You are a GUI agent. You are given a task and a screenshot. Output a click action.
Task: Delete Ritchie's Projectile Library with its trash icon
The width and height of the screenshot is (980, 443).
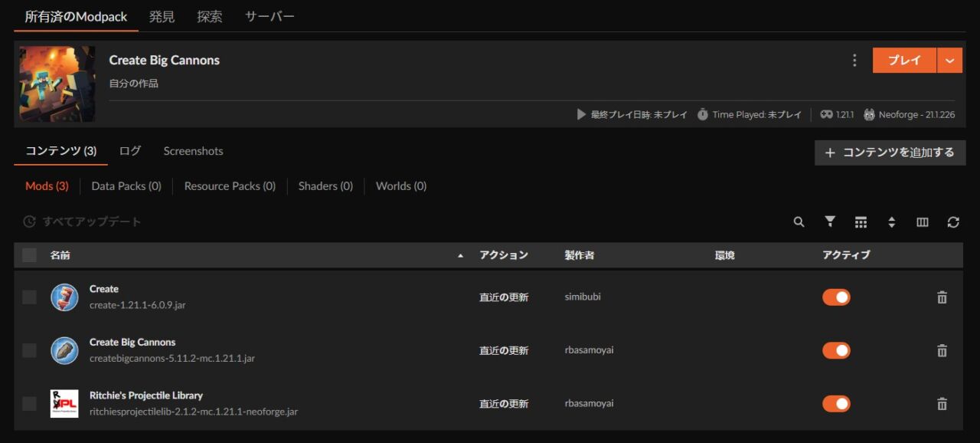point(942,403)
